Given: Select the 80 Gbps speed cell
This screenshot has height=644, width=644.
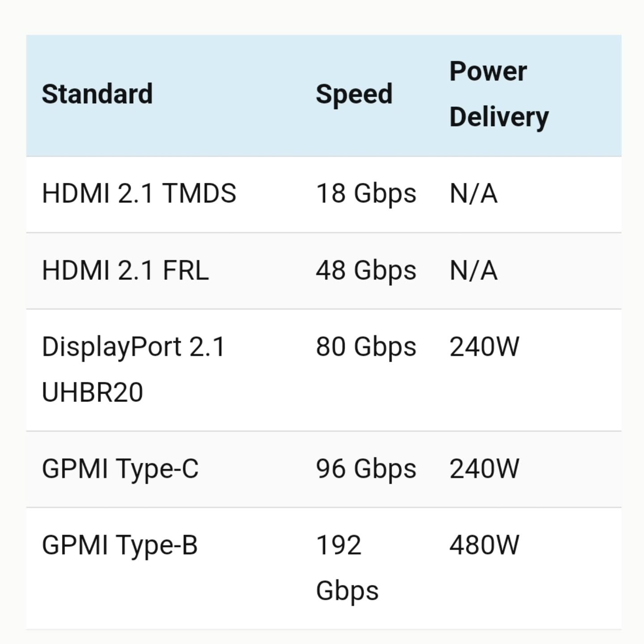Looking at the screenshot, I should click(x=366, y=347).
